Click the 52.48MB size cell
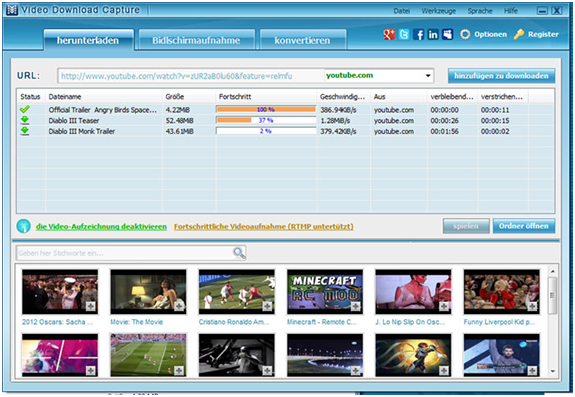Viewport: 575px width, 397px height. (x=180, y=121)
